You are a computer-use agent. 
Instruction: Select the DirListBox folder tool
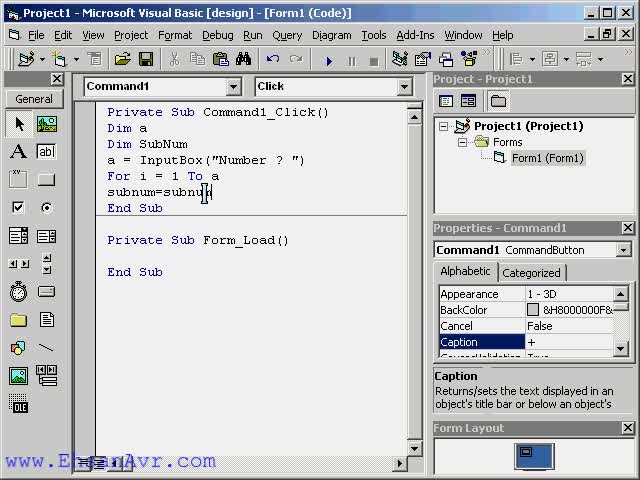tap(19, 320)
